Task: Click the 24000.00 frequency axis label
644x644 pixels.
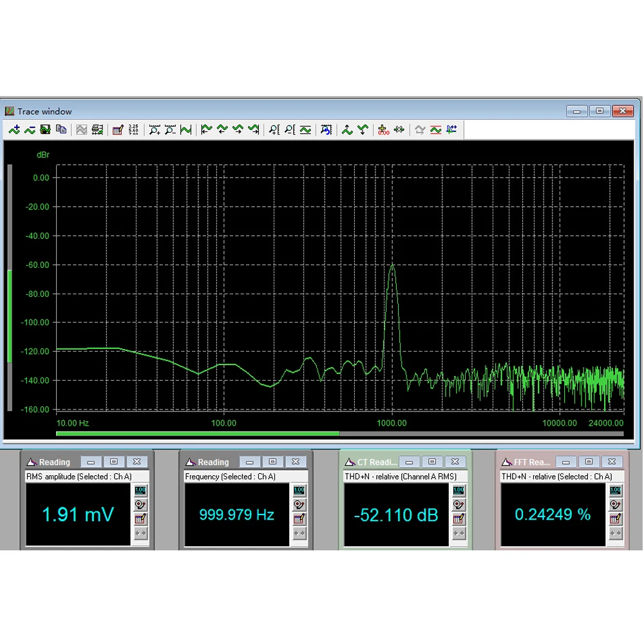Action: [x=606, y=423]
